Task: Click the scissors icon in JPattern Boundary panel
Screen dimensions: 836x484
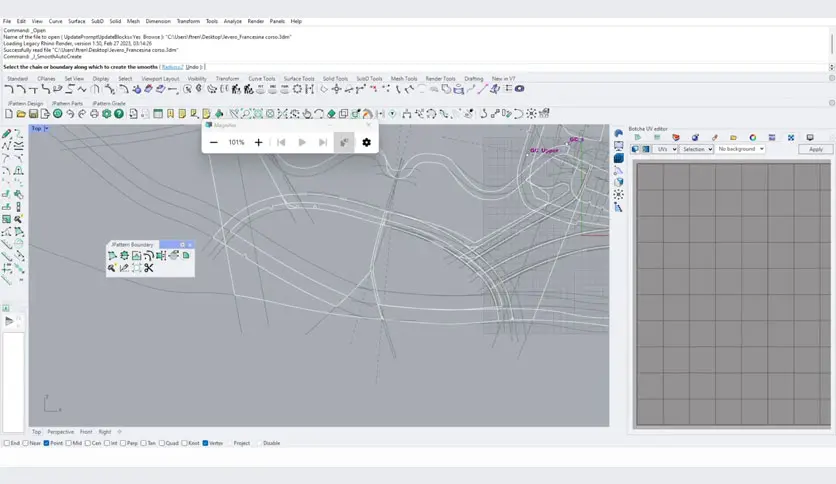Action: coord(149,268)
